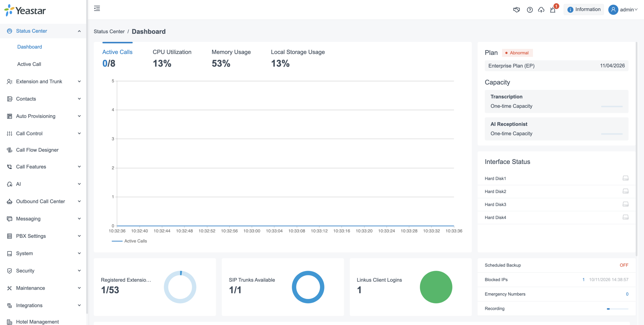Click the Blocked IPs count 1
Viewport: 644px width, 325px height.
tap(583, 280)
